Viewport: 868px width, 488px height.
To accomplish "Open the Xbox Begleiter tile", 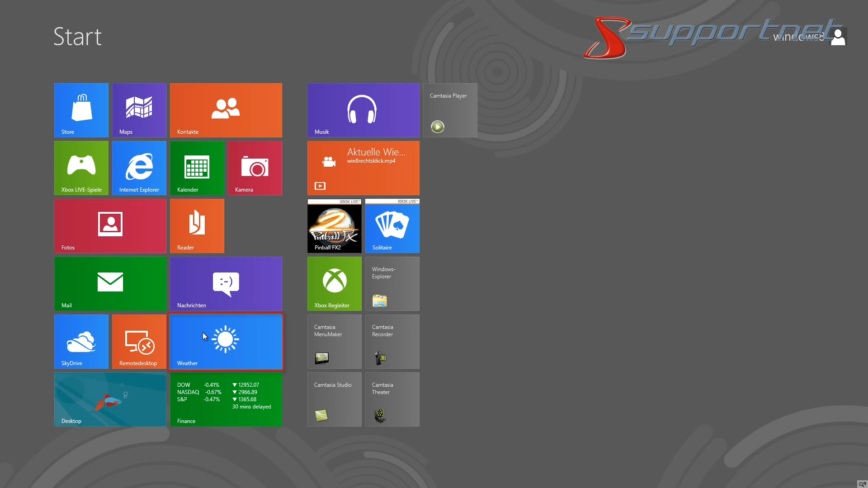I will click(x=335, y=284).
